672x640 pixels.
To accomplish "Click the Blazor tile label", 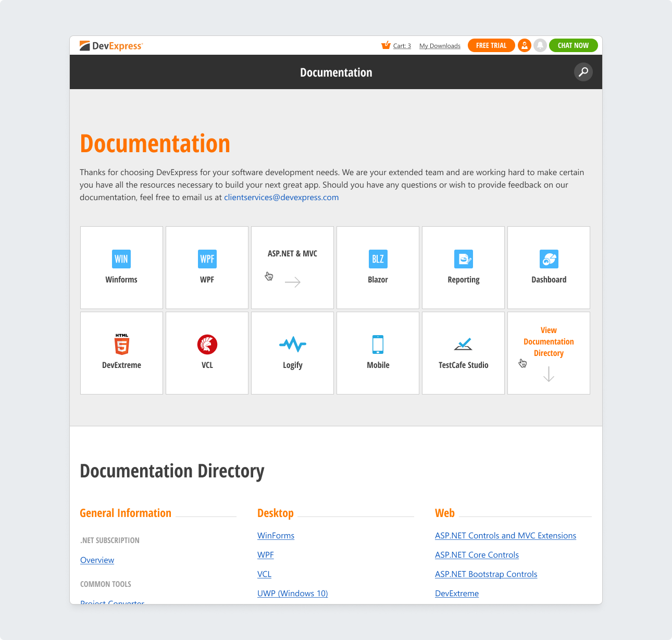I will (378, 280).
